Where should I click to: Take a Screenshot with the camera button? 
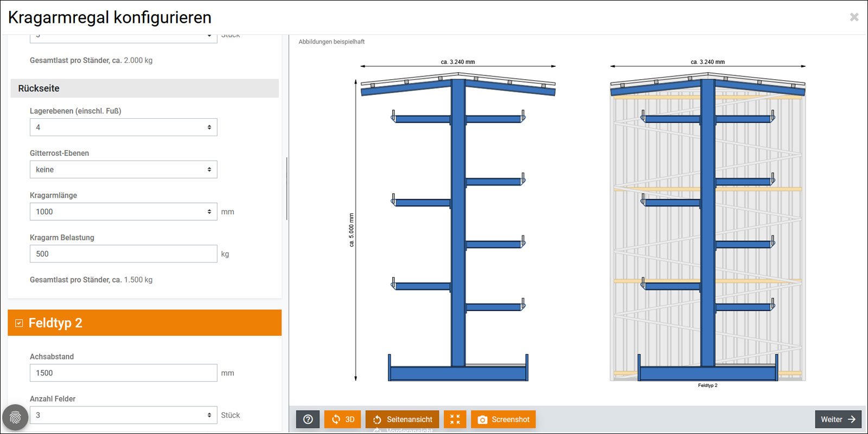coord(503,419)
